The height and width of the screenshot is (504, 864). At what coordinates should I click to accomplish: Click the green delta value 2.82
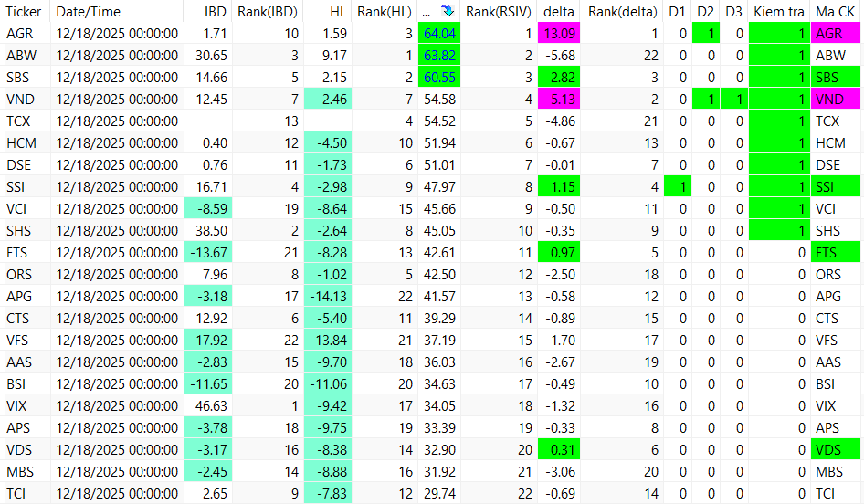pos(559,78)
